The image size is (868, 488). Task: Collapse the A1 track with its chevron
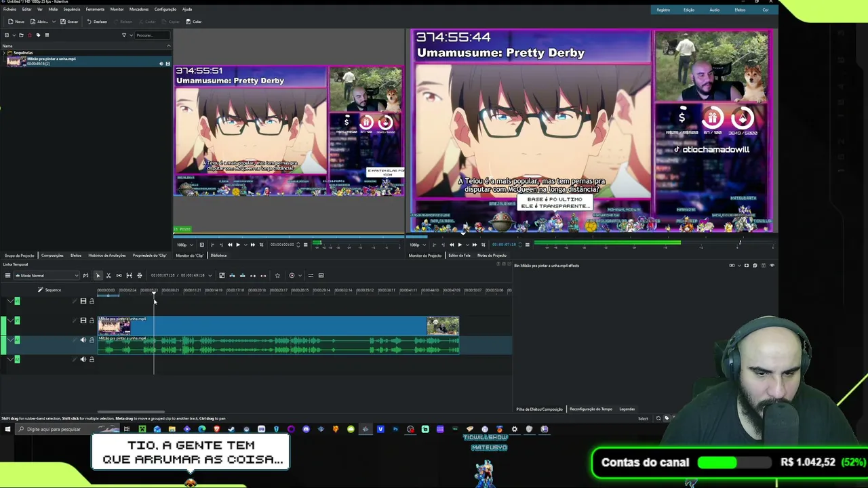(x=9, y=340)
